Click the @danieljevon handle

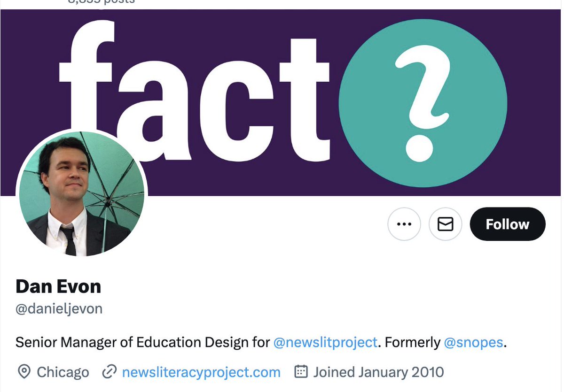click(x=59, y=308)
